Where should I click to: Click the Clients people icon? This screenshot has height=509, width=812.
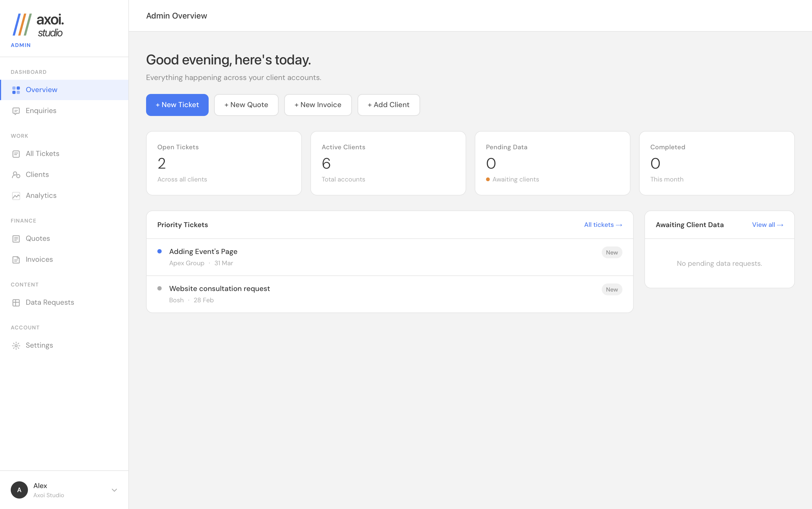click(x=16, y=175)
